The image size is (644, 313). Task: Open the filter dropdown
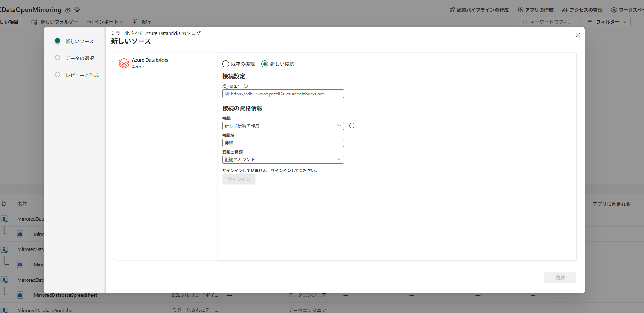(x=606, y=22)
